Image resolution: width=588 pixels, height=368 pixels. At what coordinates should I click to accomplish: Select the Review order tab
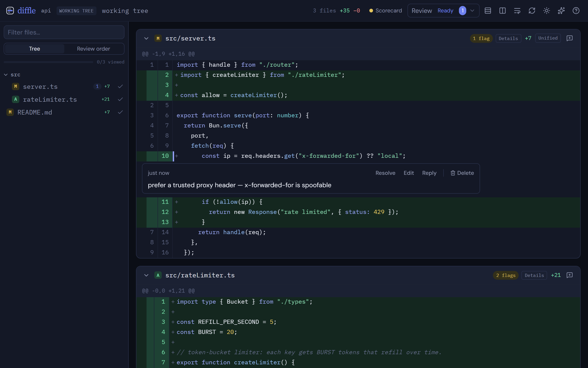(93, 49)
